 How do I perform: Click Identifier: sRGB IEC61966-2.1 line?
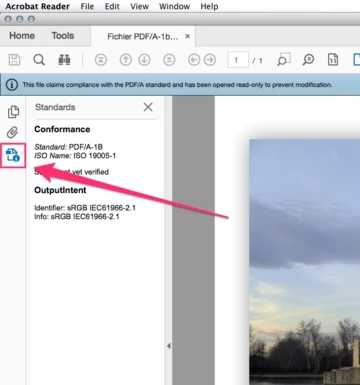(x=85, y=208)
